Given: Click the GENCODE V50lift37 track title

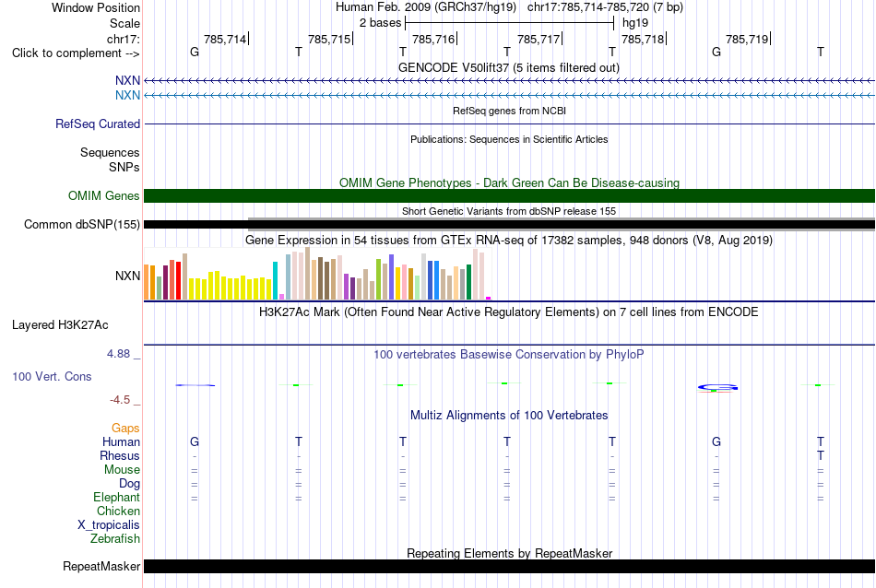Looking at the screenshot, I should (509, 67).
